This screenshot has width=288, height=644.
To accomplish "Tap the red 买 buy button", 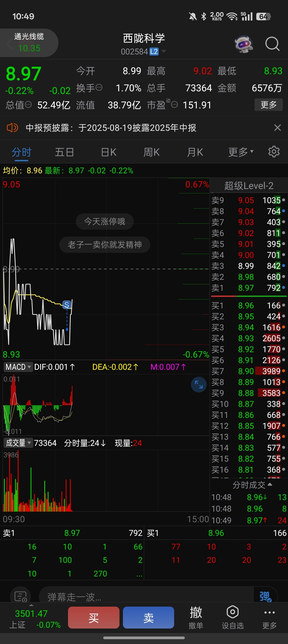I will [94, 618].
